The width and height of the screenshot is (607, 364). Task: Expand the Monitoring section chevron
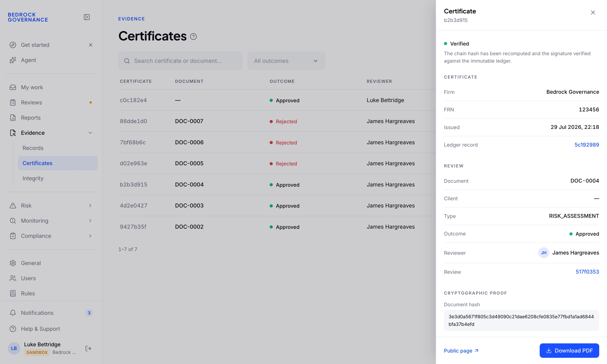[x=90, y=221]
